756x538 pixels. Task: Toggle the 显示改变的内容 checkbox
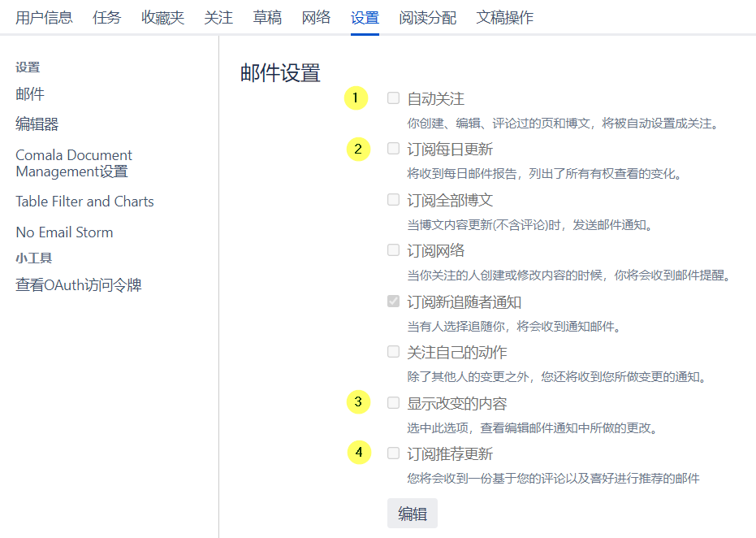click(393, 402)
